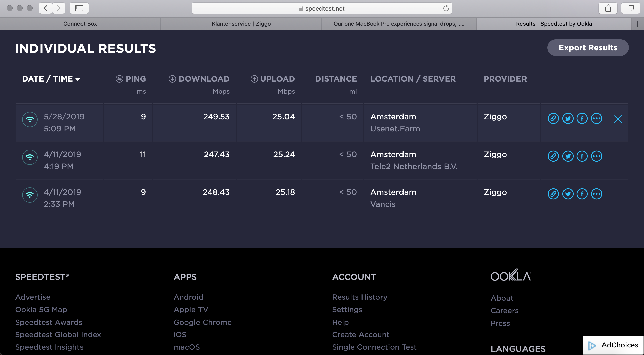This screenshot has height=355, width=644.
Task: Share 5/28/2019 result on Facebook
Action: [x=582, y=118]
